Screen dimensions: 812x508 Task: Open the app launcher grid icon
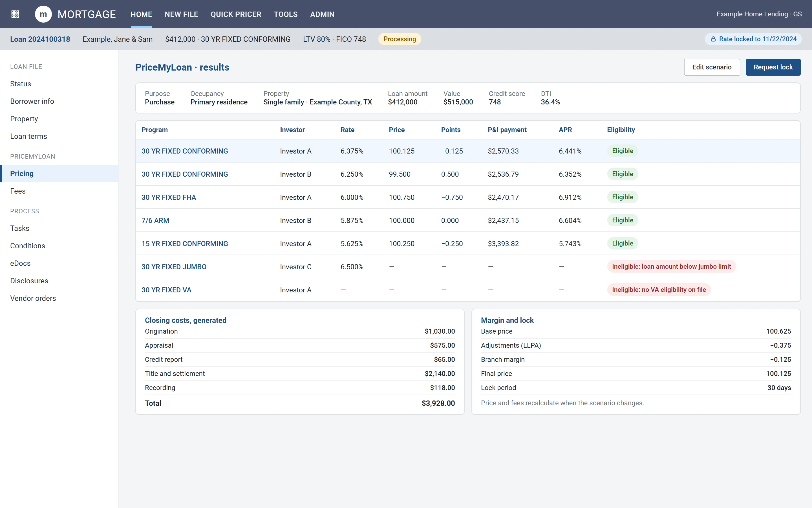pos(15,14)
